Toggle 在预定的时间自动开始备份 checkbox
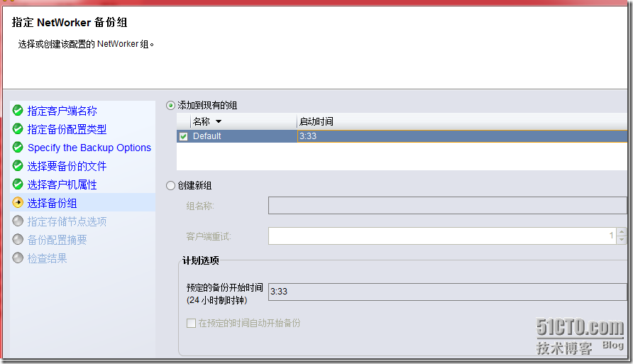 click(192, 324)
